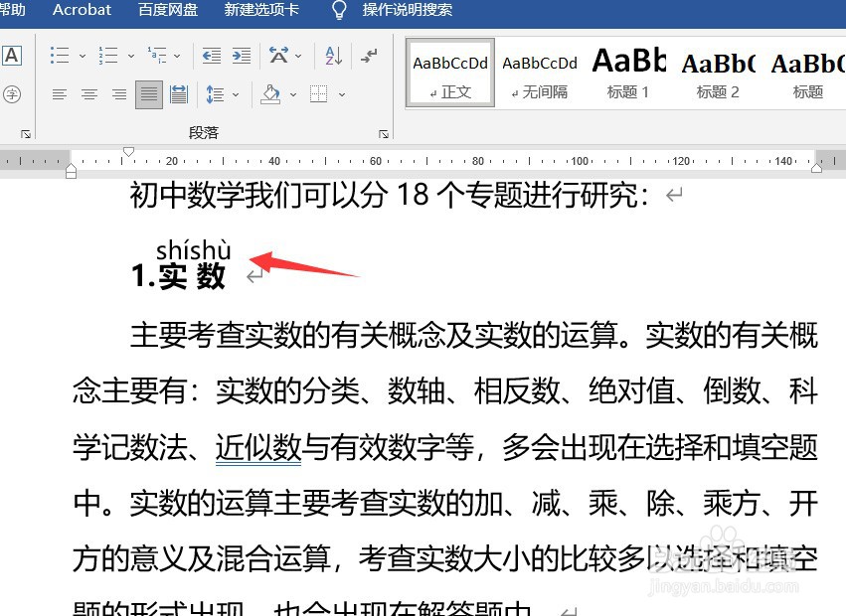
Task: Switch to the Acrobat tab
Action: pyautogui.click(x=82, y=10)
